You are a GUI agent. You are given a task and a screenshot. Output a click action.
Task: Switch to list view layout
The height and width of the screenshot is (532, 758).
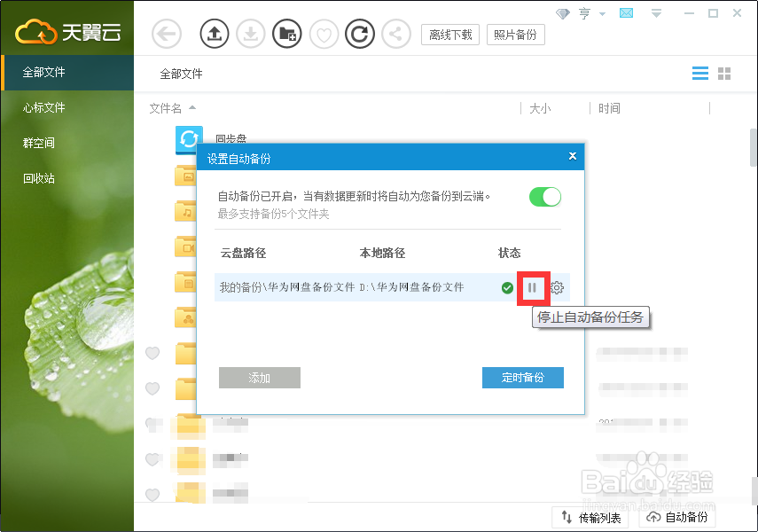point(699,74)
